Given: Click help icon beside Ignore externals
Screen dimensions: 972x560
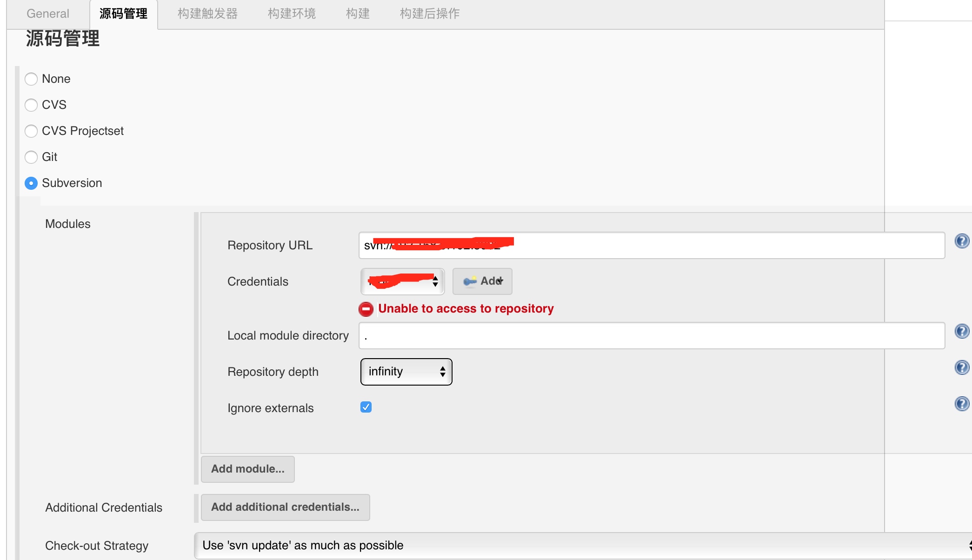Looking at the screenshot, I should pyautogui.click(x=961, y=404).
